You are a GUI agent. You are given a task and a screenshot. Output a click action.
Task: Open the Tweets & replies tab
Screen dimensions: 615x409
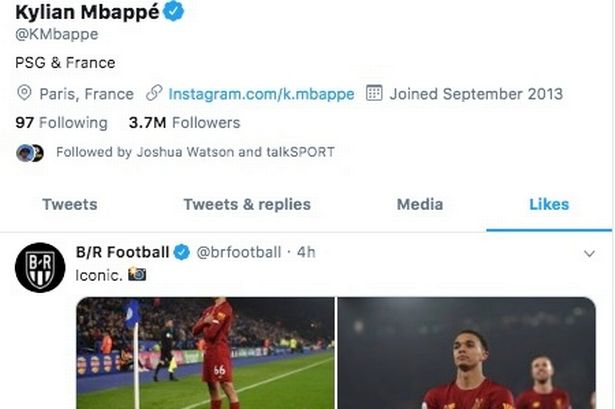247,204
